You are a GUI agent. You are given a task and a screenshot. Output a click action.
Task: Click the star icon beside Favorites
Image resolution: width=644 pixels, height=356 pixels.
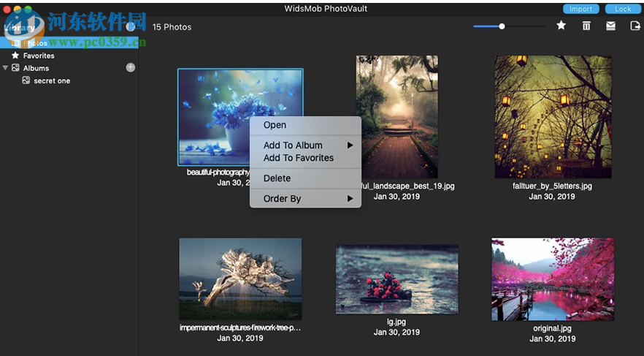coord(15,55)
